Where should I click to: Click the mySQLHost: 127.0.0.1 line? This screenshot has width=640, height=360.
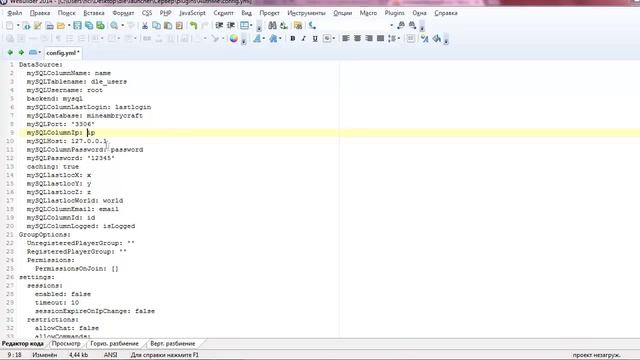click(x=67, y=141)
